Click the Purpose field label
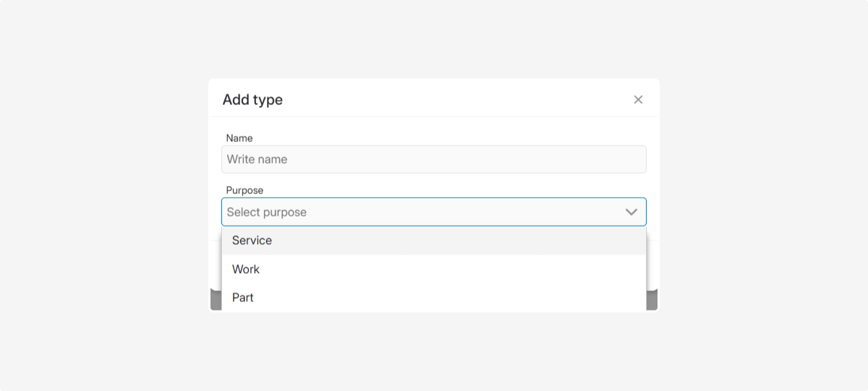 [x=244, y=190]
